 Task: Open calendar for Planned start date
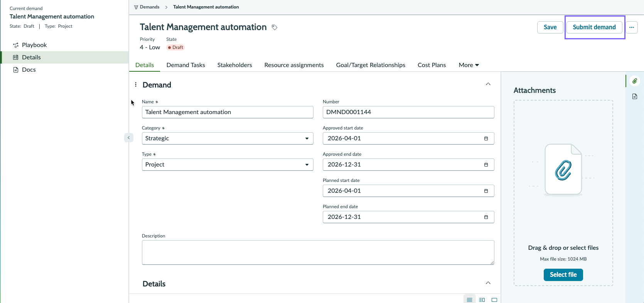pos(486,191)
